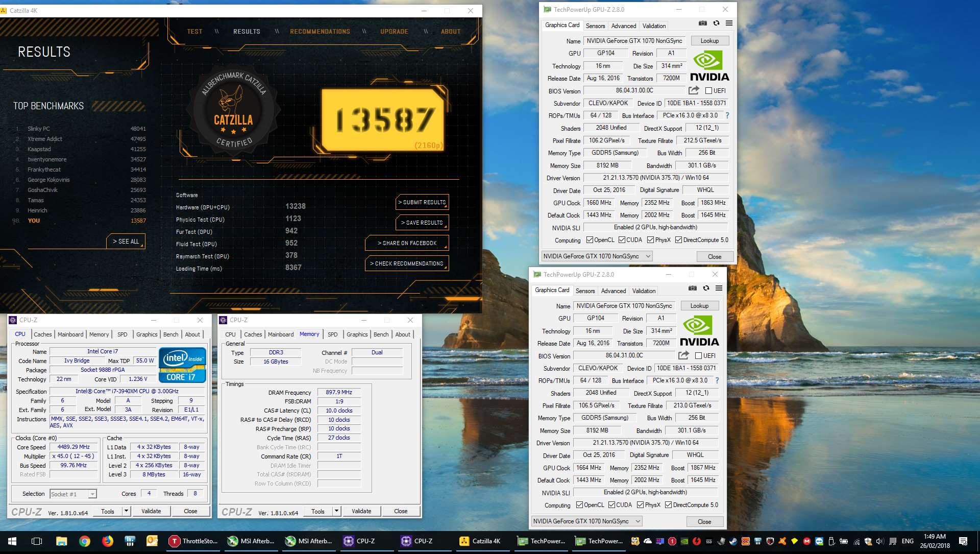Click the Catzilla Certified badge

(x=234, y=109)
